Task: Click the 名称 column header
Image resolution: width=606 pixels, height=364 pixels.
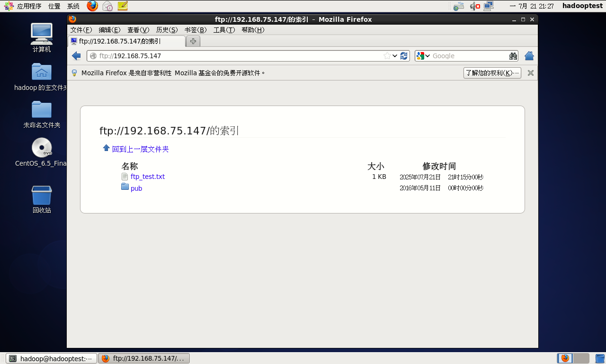Action: [x=130, y=166]
